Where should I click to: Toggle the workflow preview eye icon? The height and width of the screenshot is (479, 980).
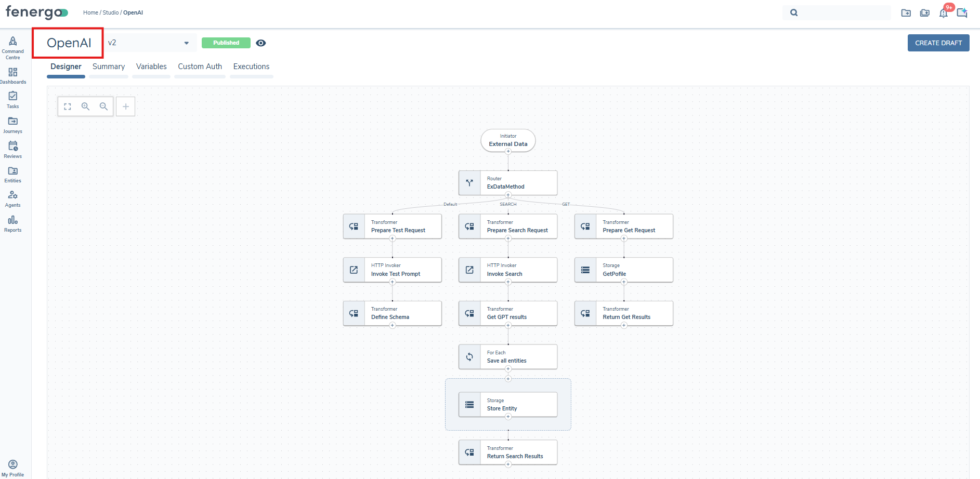point(261,43)
